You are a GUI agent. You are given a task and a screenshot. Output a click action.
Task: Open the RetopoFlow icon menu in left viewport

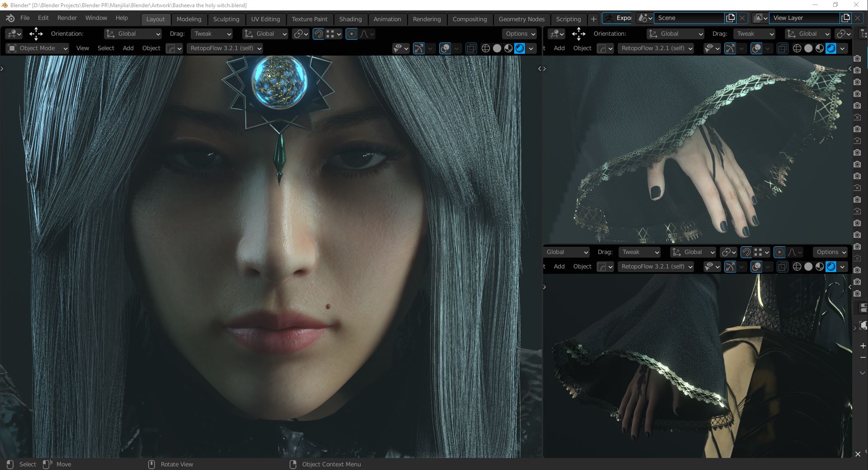pos(174,48)
